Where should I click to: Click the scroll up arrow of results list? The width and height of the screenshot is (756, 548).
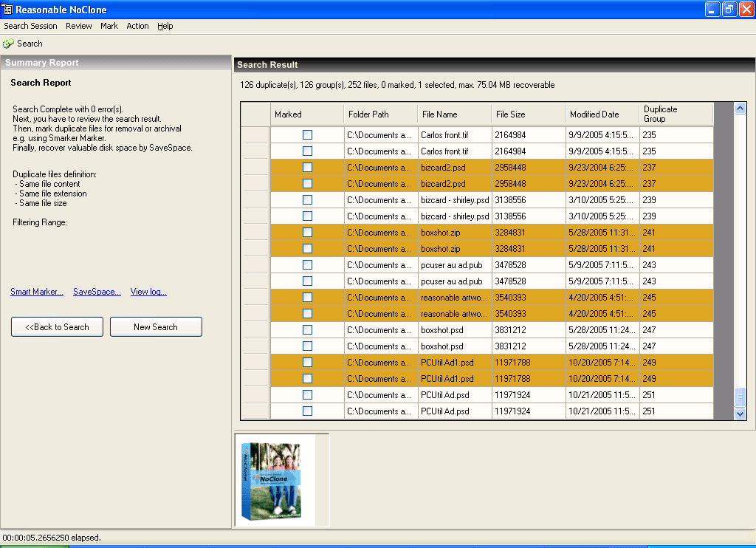point(740,109)
